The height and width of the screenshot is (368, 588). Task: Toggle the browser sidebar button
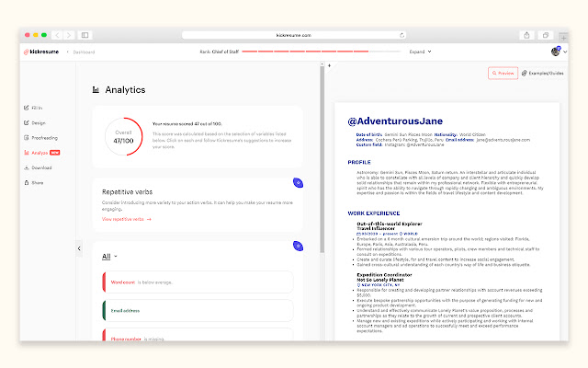pos(85,35)
